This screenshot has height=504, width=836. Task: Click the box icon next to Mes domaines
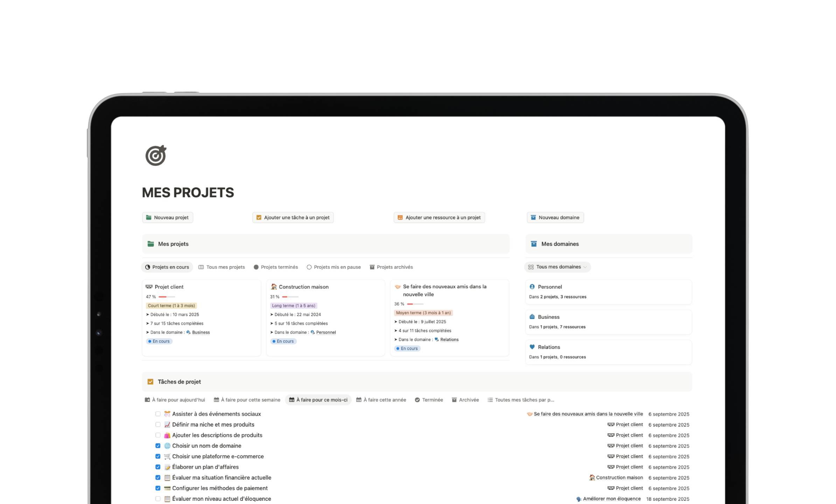pyautogui.click(x=533, y=244)
